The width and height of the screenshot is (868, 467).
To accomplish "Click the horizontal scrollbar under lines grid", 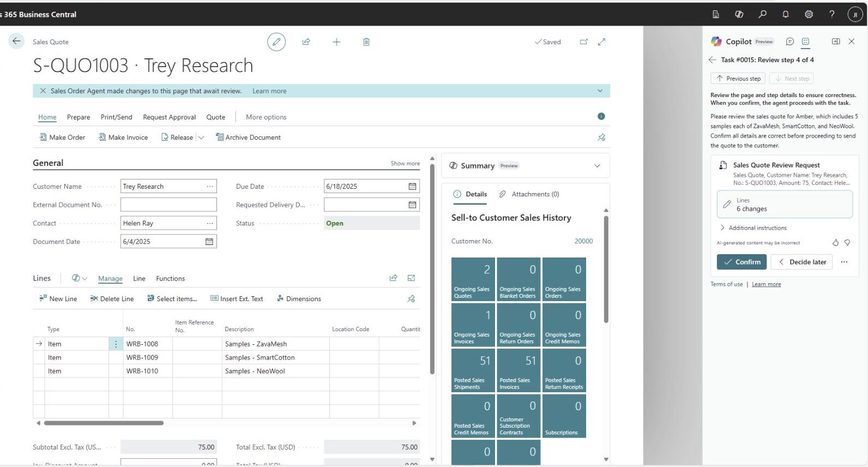I will 104,423.
